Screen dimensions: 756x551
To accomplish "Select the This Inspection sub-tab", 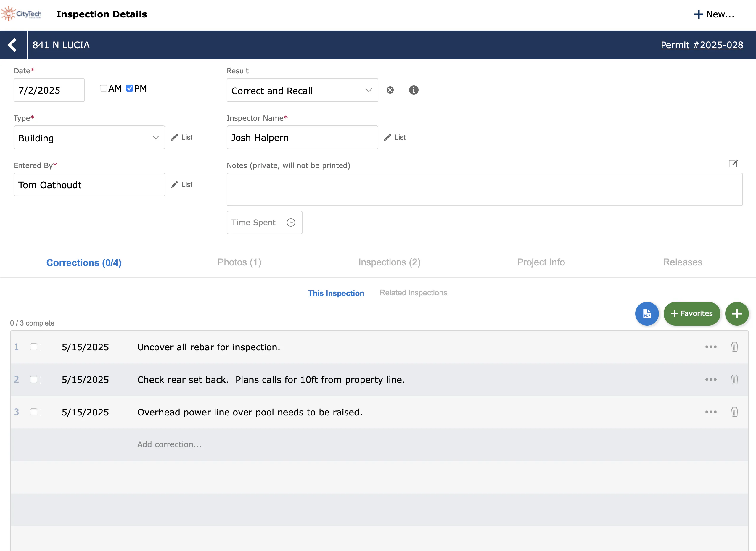I will click(x=336, y=293).
